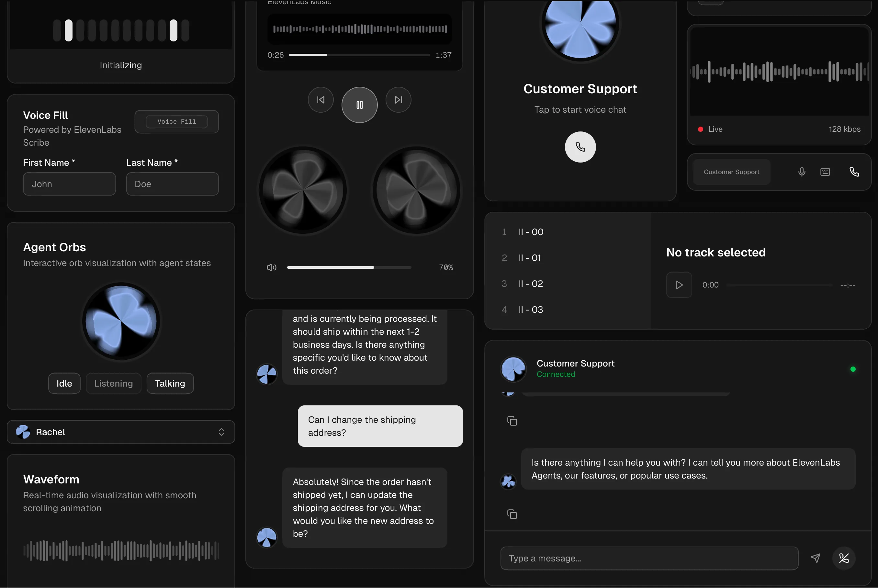Viewport: 878px width, 588px height.
Task: Switch the orb state to Talking
Action: 170,383
